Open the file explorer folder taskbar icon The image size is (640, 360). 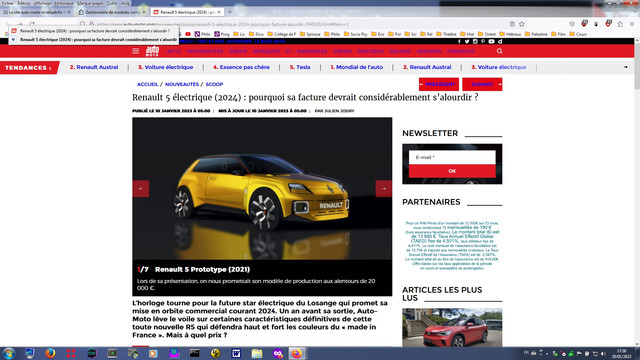click(x=257, y=353)
